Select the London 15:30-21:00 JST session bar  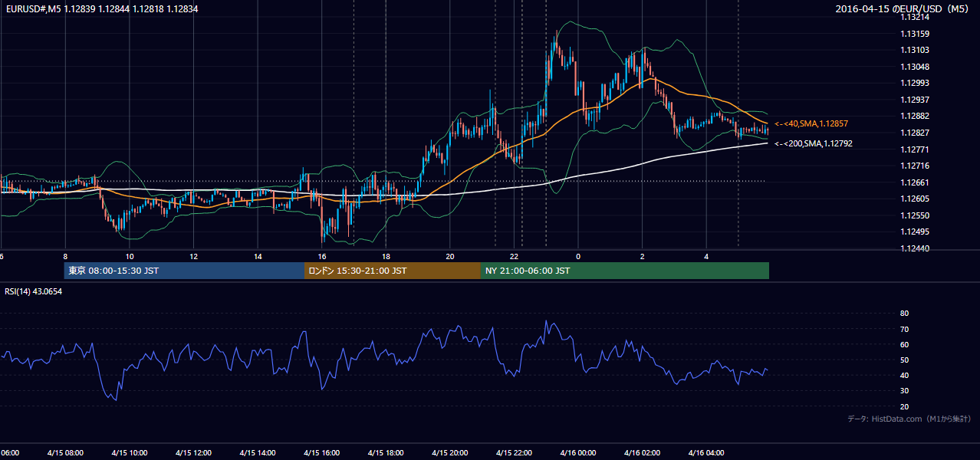click(x=393, y=271)
